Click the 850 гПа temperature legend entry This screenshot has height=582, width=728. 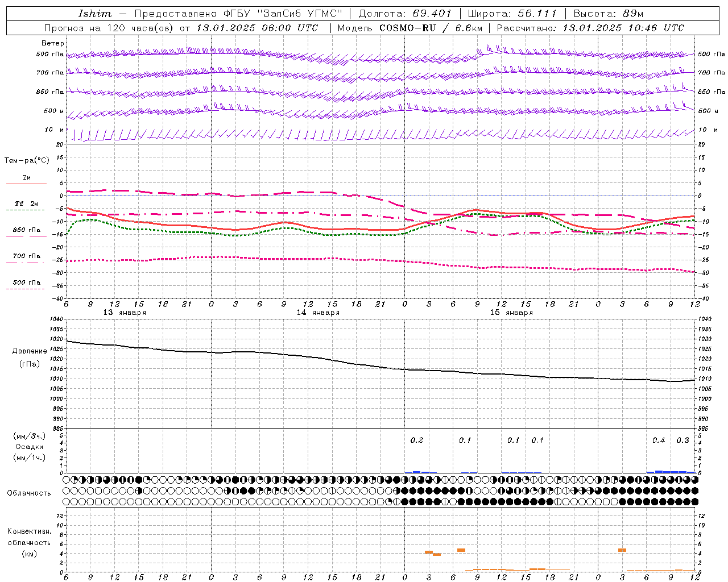click(x=26, y=230)
